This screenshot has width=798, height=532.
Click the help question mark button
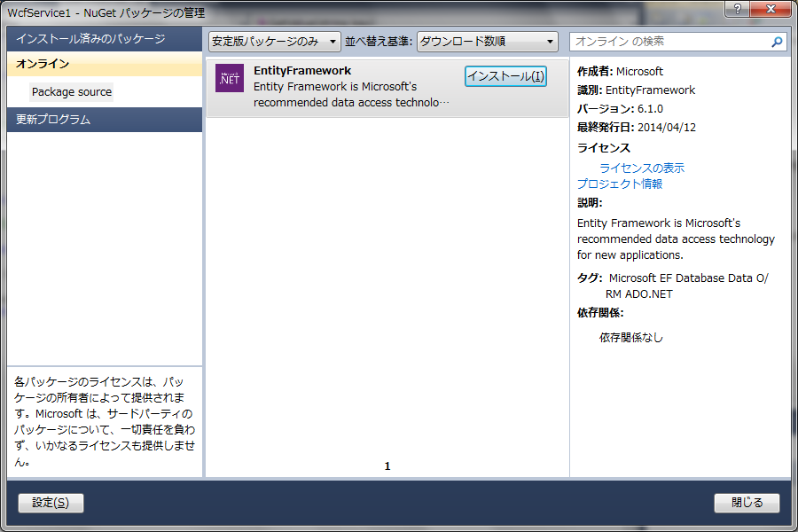point(738,9)
